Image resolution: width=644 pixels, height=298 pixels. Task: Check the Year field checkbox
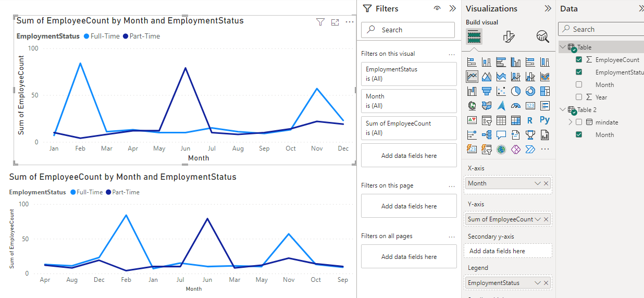(x=579, y=97)
